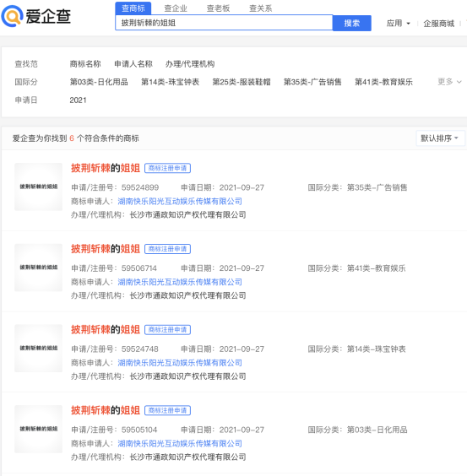
Task: Click agency 长沙市通政知识产权代理有限公司 in the 59505104 result
Action: [x=187, y=457]
